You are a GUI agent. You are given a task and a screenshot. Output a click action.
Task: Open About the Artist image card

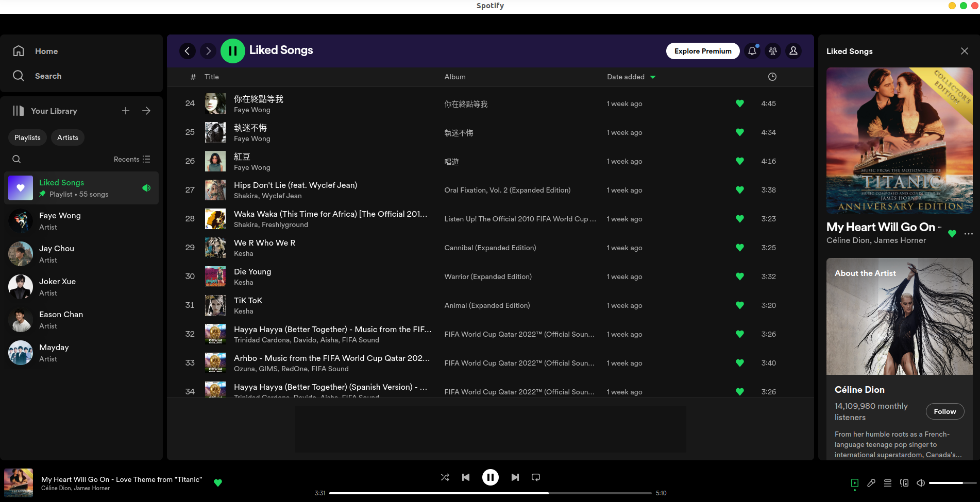coord(900,316)
